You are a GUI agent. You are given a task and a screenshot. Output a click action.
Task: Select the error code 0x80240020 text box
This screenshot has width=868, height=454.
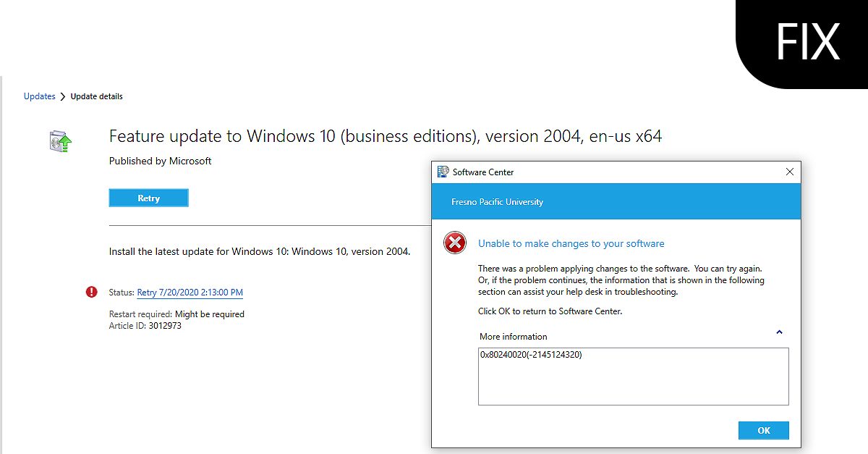pos(633,376)
